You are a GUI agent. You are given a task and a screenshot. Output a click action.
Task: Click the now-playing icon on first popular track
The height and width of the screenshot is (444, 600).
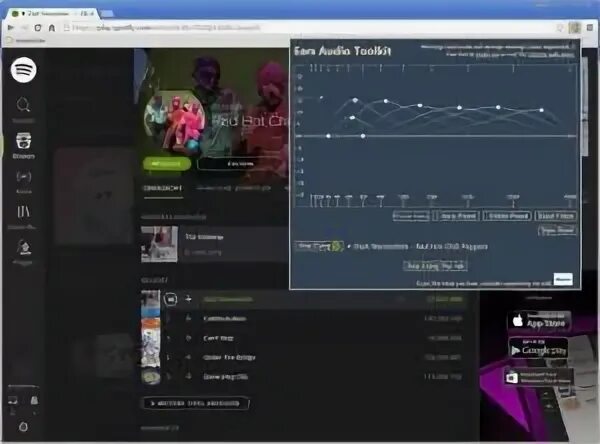(x=171, y=299)
